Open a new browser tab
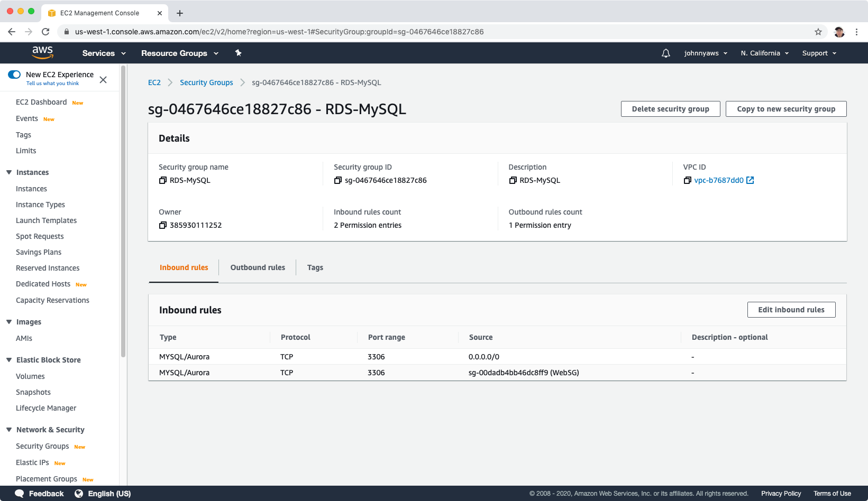 coord(180,13)
